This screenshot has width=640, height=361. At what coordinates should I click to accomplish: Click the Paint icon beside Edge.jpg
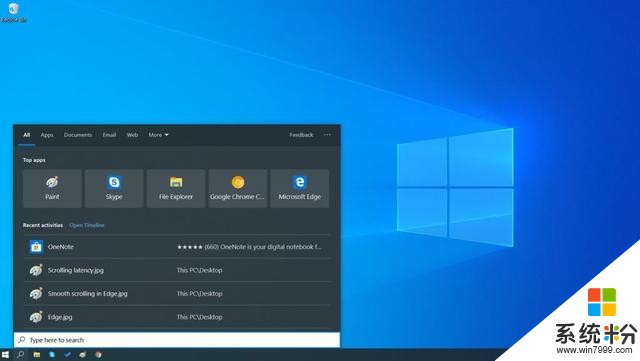coord(36,316)
